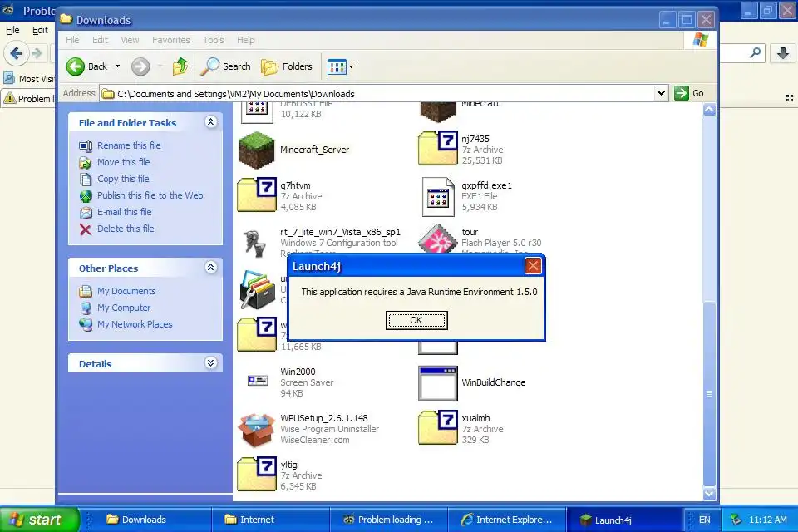Click the Minecraft_Server file name
This screenshot has height=532, width=798.
click(x=314, y=150)
